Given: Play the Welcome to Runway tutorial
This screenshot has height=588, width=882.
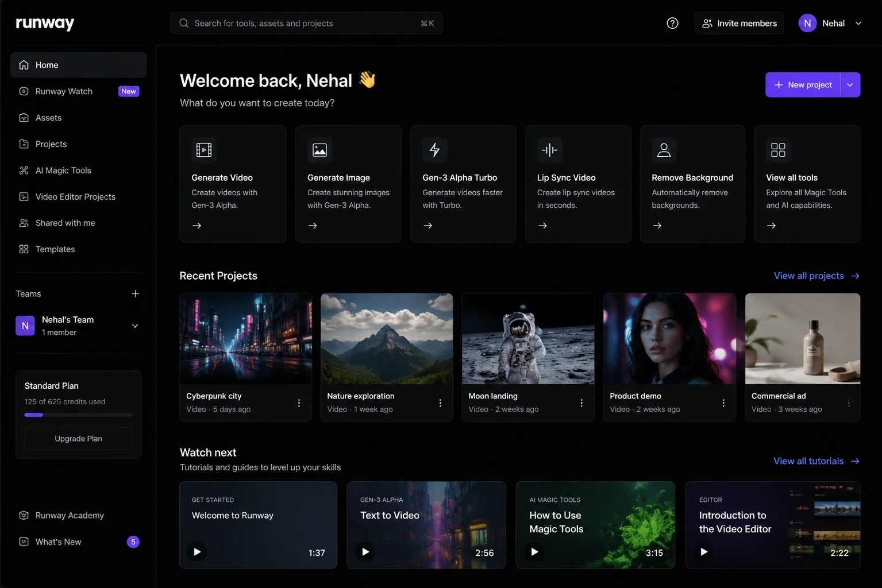Looking at the screenshot, I should tap(197, 552).
